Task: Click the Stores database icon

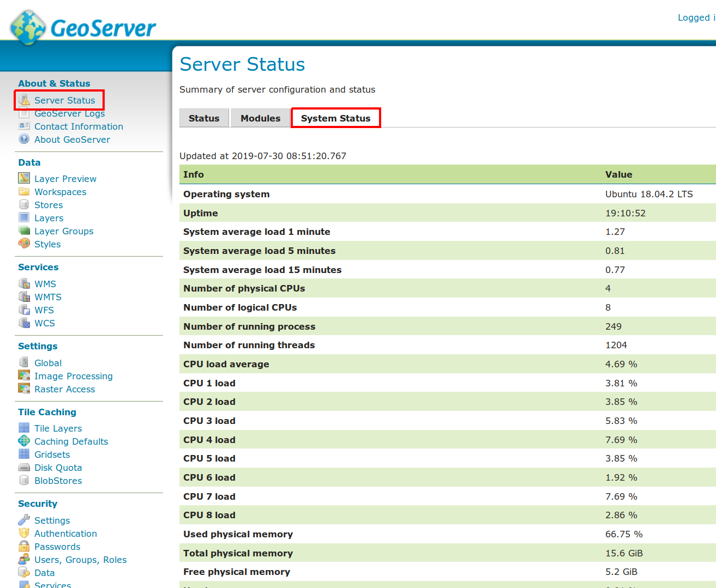Action: click(x=24, y=204)
